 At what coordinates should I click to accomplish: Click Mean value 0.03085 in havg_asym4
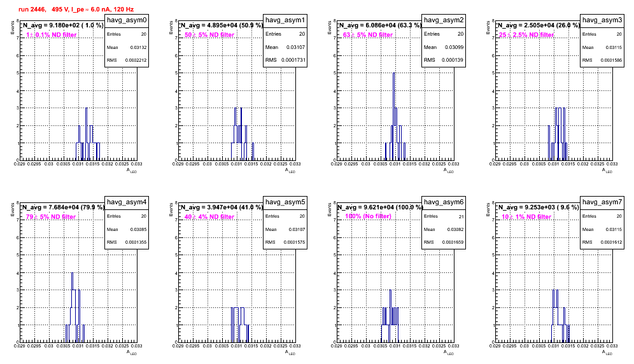[x=138, y=229]
